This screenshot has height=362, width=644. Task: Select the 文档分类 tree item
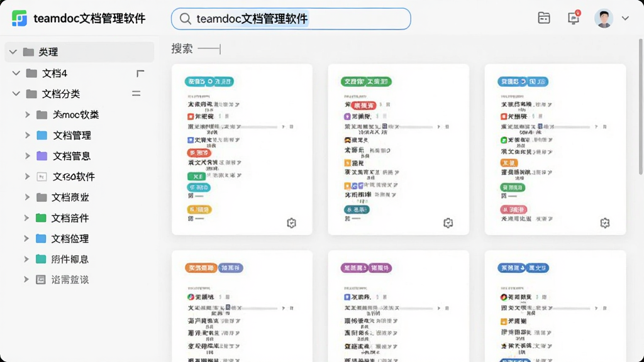coord(61,94)
